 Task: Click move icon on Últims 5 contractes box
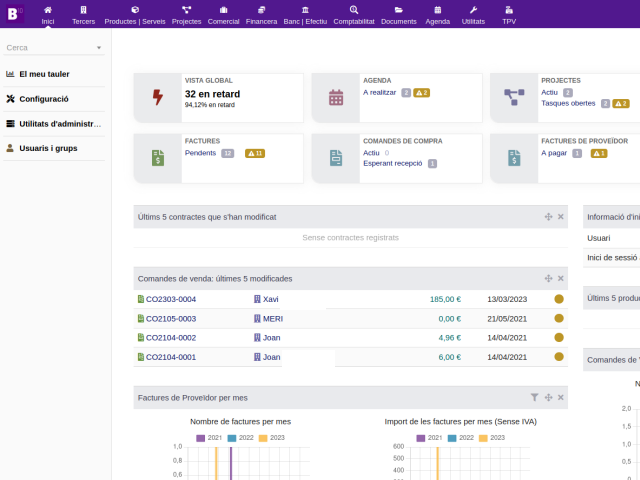(x=548, y=217)
